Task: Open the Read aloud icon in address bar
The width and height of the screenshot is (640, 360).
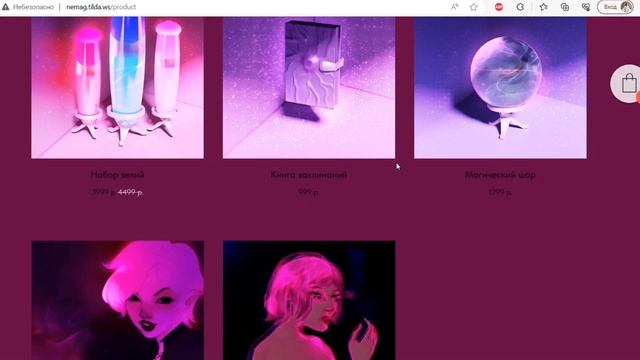Action: (x=454, y=7)
